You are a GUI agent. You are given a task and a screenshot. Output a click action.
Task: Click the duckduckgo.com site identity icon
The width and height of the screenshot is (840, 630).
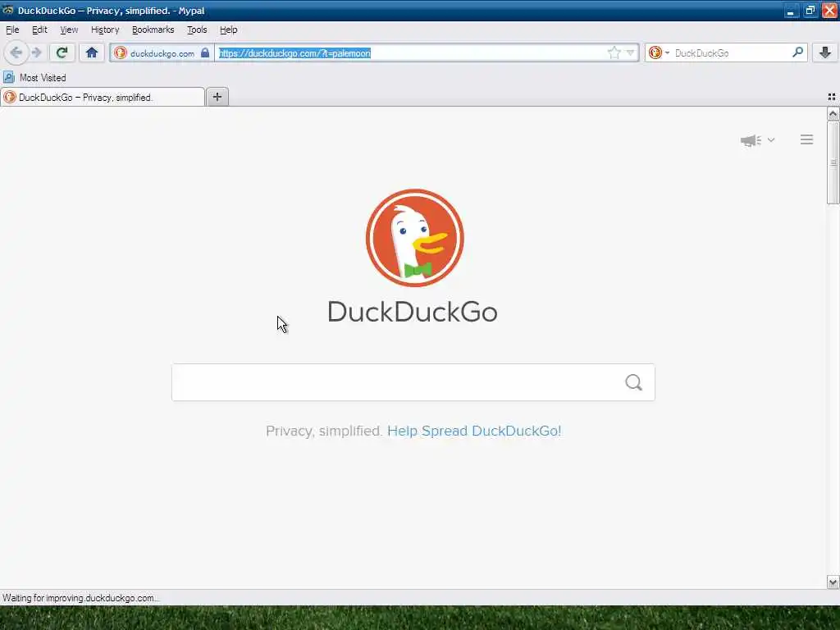coord(121,53)
